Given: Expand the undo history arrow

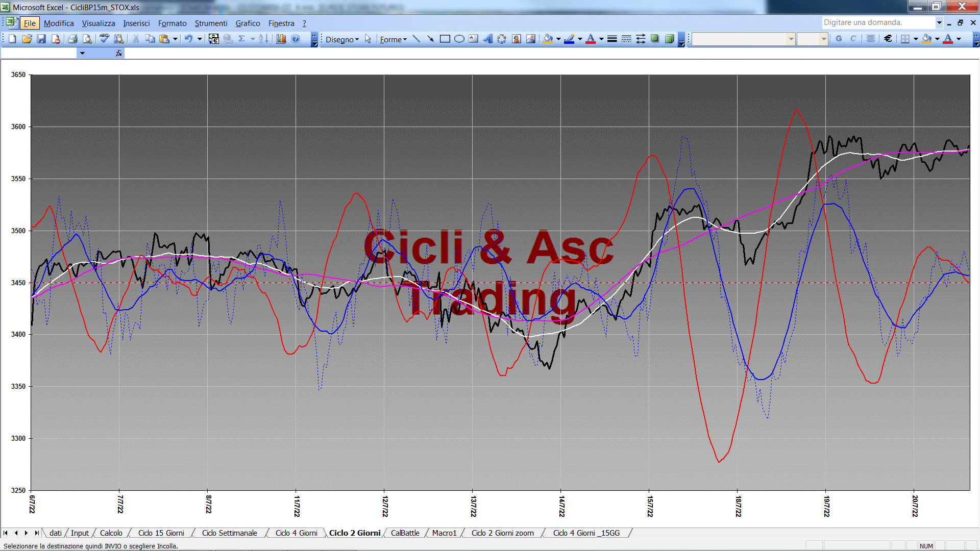Looking at the screenshot, I should click(200, 39).
